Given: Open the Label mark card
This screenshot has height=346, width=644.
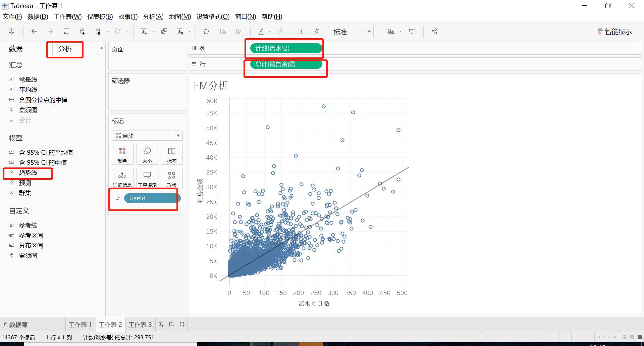Looking at the screenshot, I should [x=172, y=154].
